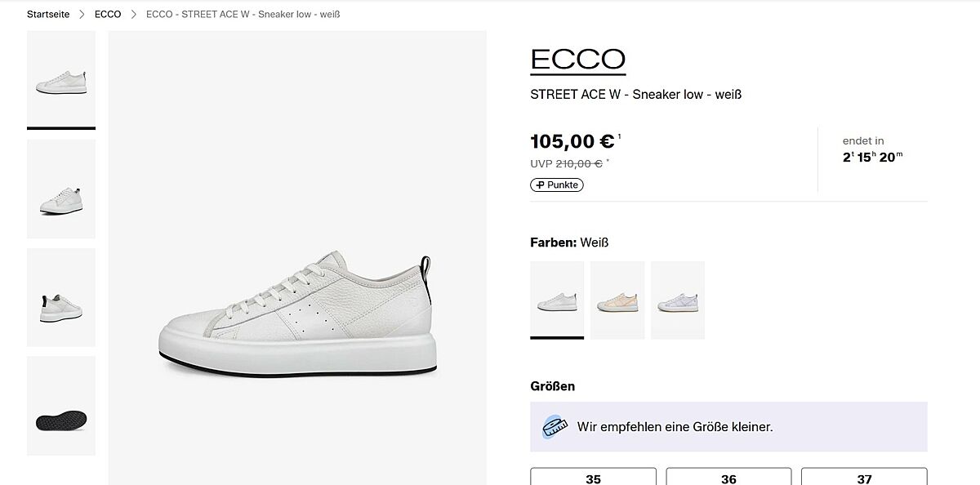This screenshot has height=485, width=980.
Task: Show the angled front shoe thumbnail
Action: coord(61,189)
